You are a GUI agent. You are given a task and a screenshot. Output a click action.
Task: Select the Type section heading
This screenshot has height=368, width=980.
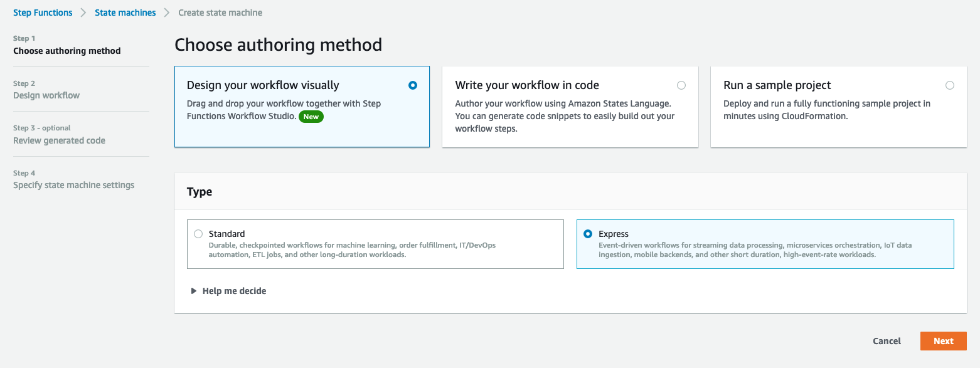199,191
